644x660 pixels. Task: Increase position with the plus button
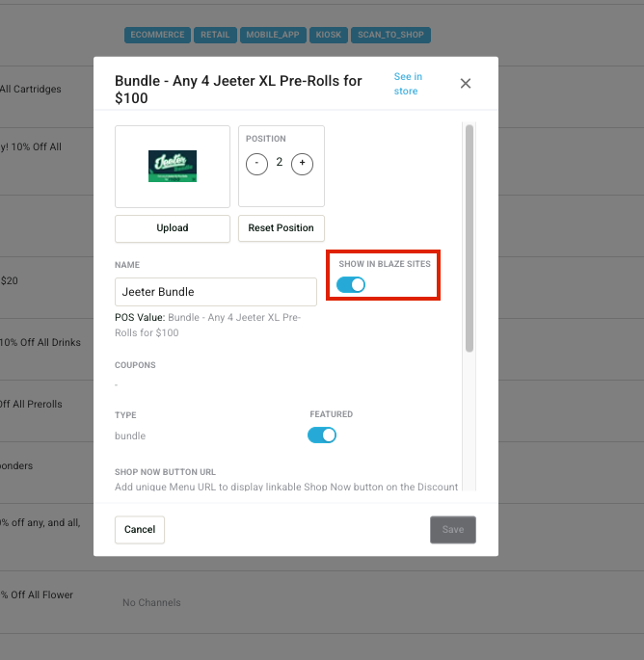(x=302, y=163)
